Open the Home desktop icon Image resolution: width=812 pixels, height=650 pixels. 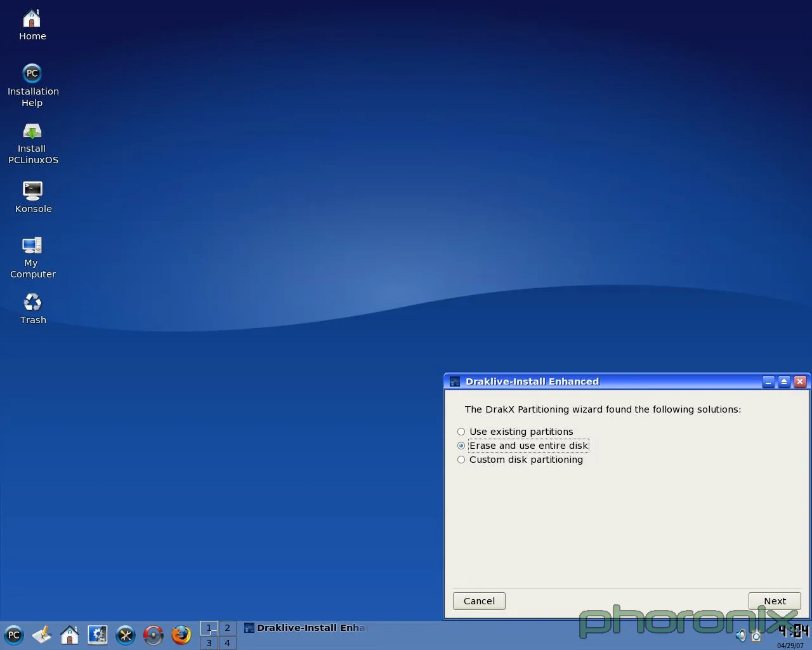(32, 25)
